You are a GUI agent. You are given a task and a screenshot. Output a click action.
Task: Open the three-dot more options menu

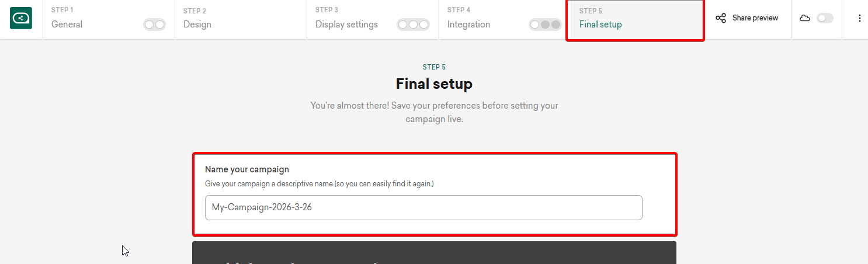point(859,18)
